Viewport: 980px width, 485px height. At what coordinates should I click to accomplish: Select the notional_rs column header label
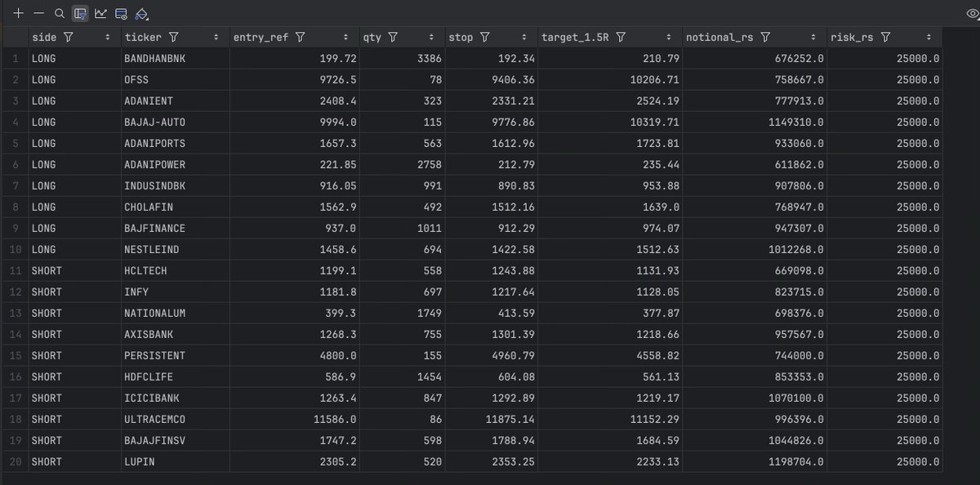click(720, 38)
